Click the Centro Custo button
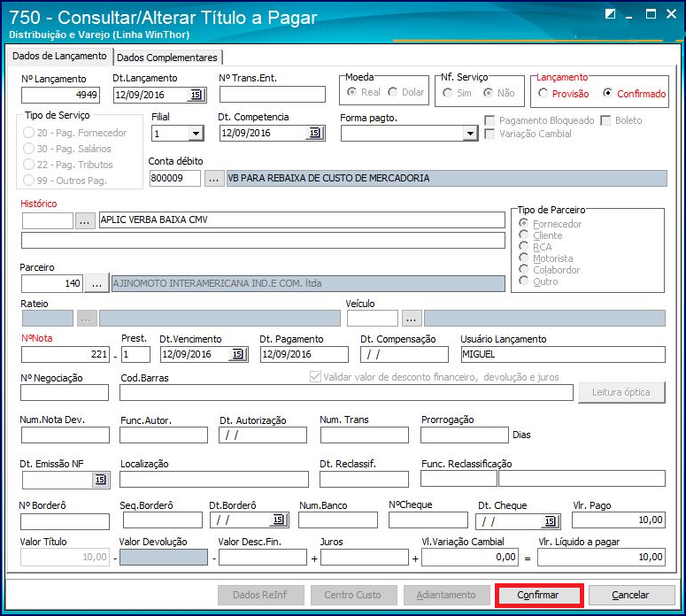686x616 pixels. point(352,595)
